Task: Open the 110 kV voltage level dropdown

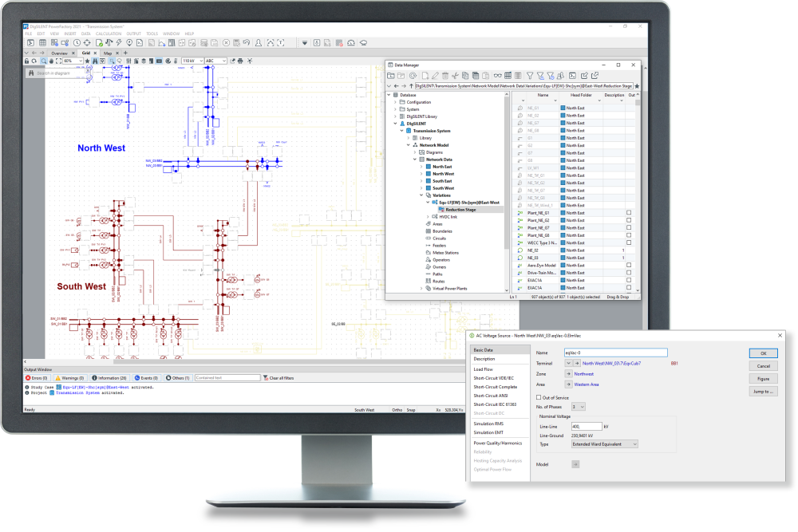Action: pos(193,61)
